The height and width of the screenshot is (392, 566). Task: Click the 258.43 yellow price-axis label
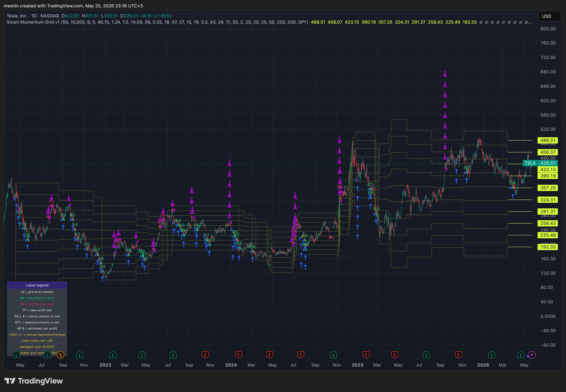pos(548,223)
